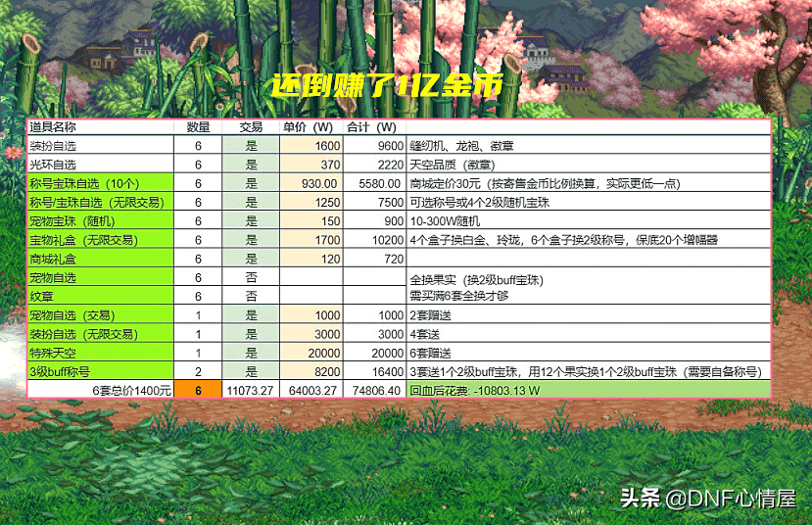Image resolution: width=812 pixels, height=525 pixels.
Task: Click the 宝物礼盒 (无限交易) cell
Action: (101, 240)
